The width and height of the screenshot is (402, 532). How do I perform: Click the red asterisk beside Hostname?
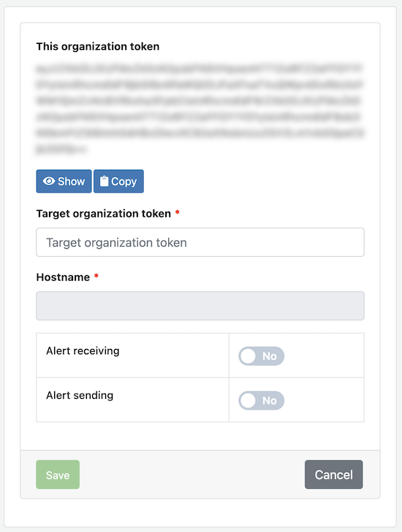96,276
